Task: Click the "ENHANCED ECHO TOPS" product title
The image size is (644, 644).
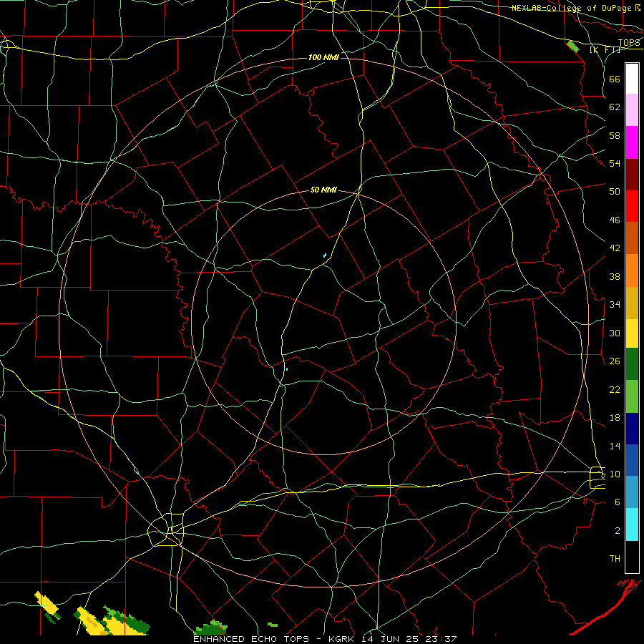Action: pyautogui.click(x=251, y=639)
